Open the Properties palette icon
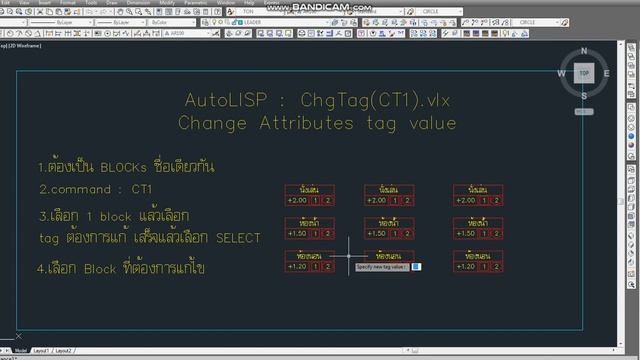640x360 pixels. point(159,12)
